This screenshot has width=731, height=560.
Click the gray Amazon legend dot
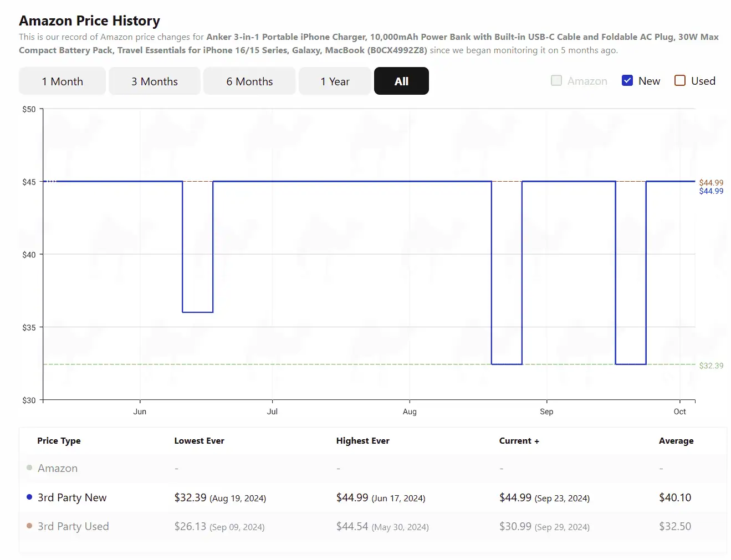pos(29,467)
